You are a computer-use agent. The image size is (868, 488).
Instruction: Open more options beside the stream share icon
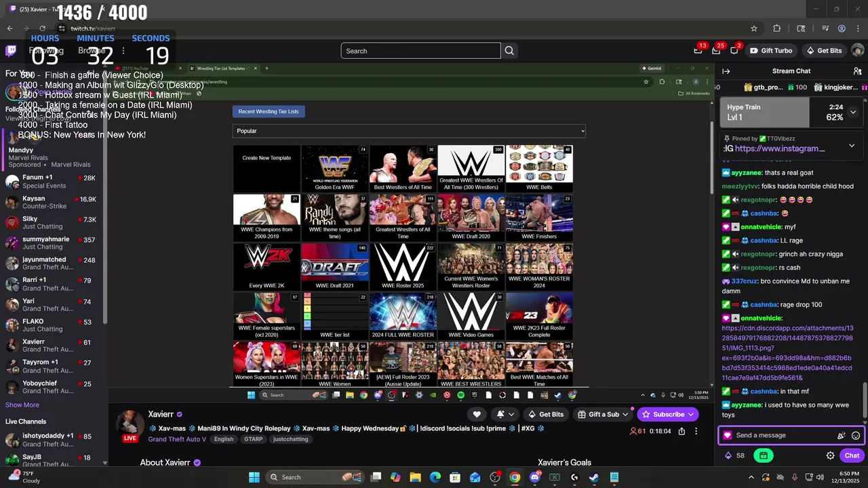tap(696, 431)
